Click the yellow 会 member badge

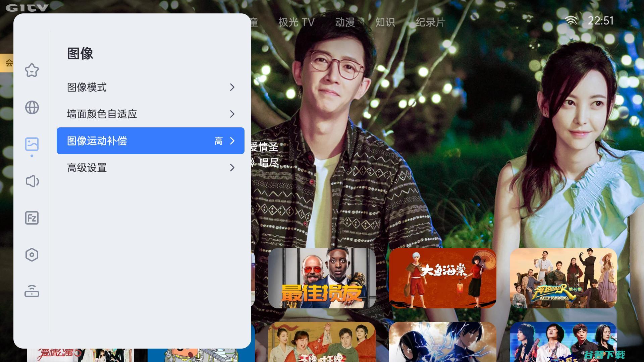[7, 63]
